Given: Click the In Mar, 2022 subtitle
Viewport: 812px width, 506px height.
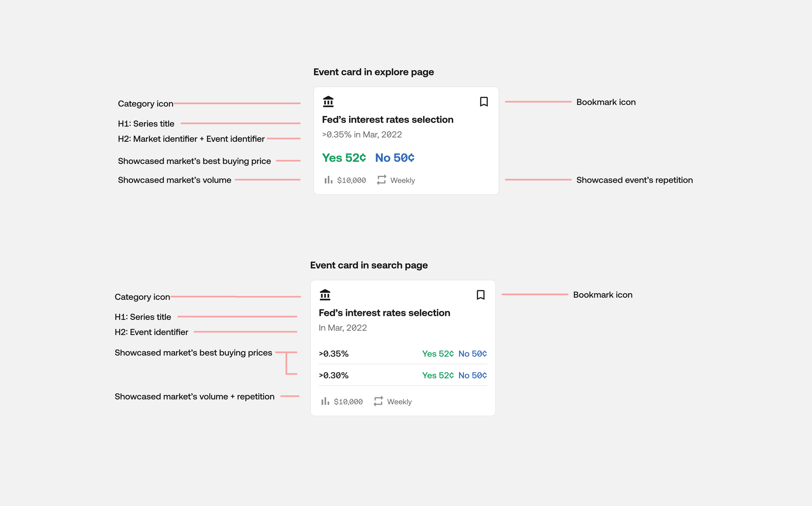Looking at the screenshot, I should click(342, 328).
